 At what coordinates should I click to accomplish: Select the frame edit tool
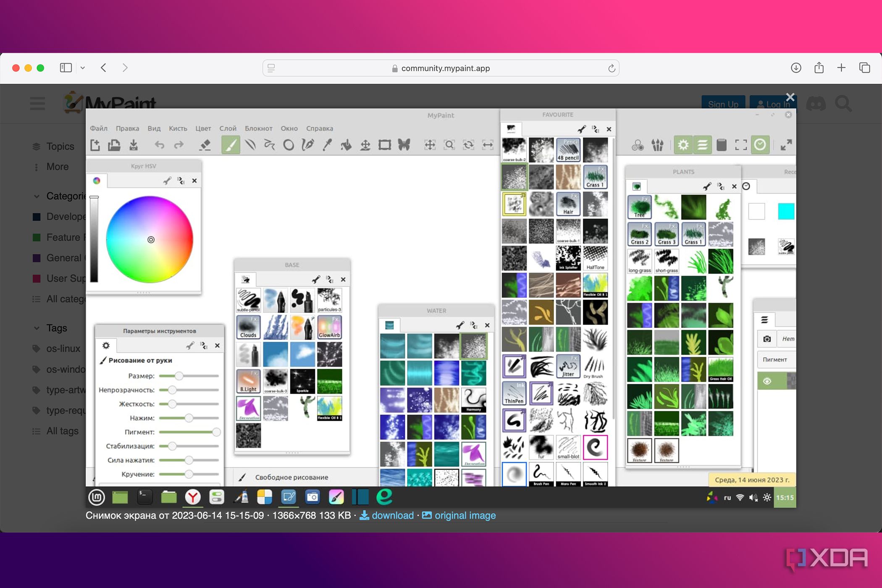[385, 145]
